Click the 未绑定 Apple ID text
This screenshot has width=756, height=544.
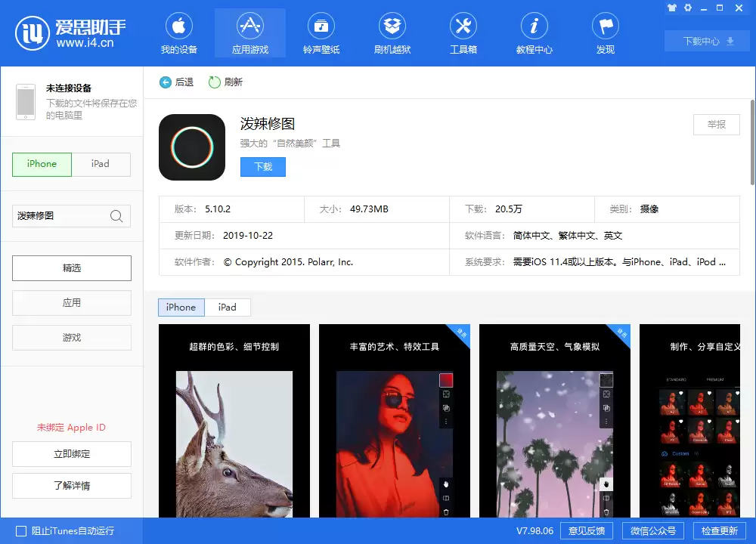pos(71,428)
